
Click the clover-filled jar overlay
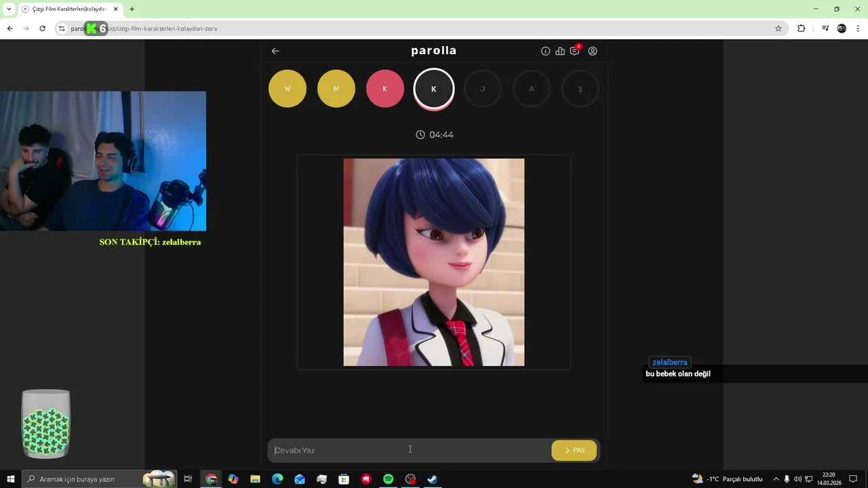click(46, 425)
